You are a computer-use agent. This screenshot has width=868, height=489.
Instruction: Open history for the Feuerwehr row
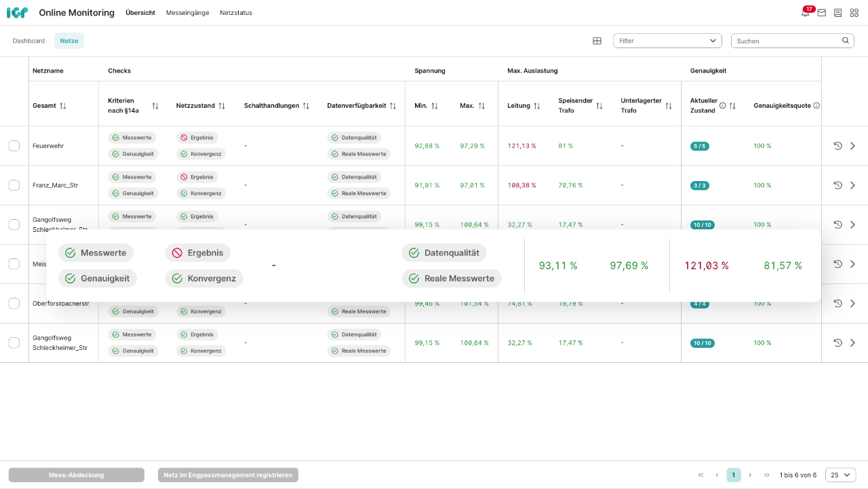[x=837, y=146]
